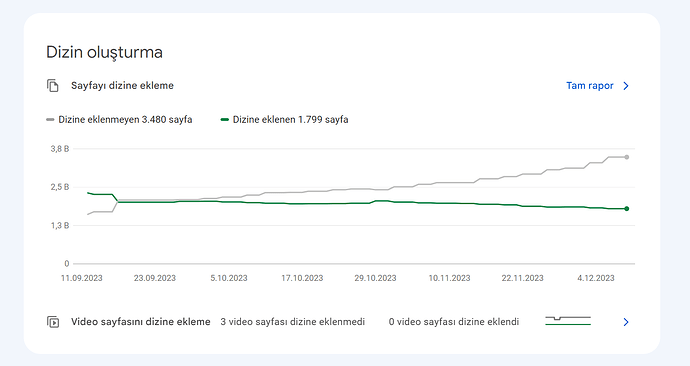The width and height of the screenshot is (690, 366).
Task: Click the 22.11.2023 date label
Action: [x=522, y=278]
